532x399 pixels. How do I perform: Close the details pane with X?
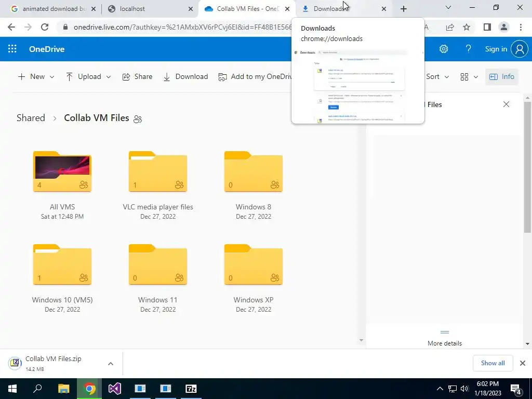506,104
